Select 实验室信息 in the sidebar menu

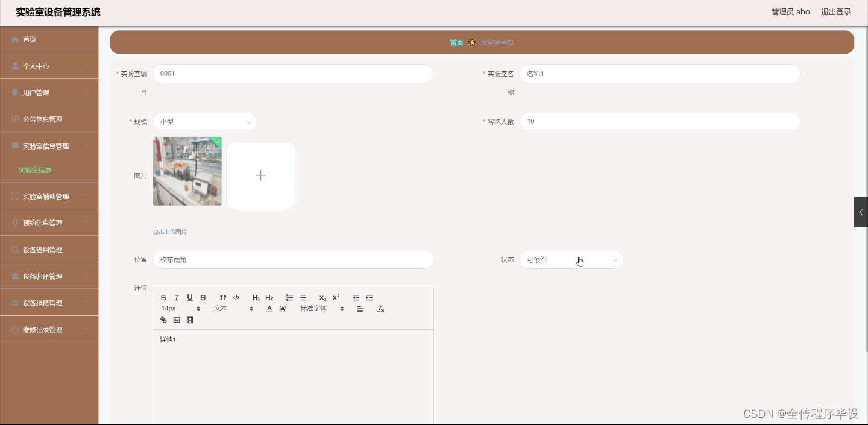click(35, 170)
